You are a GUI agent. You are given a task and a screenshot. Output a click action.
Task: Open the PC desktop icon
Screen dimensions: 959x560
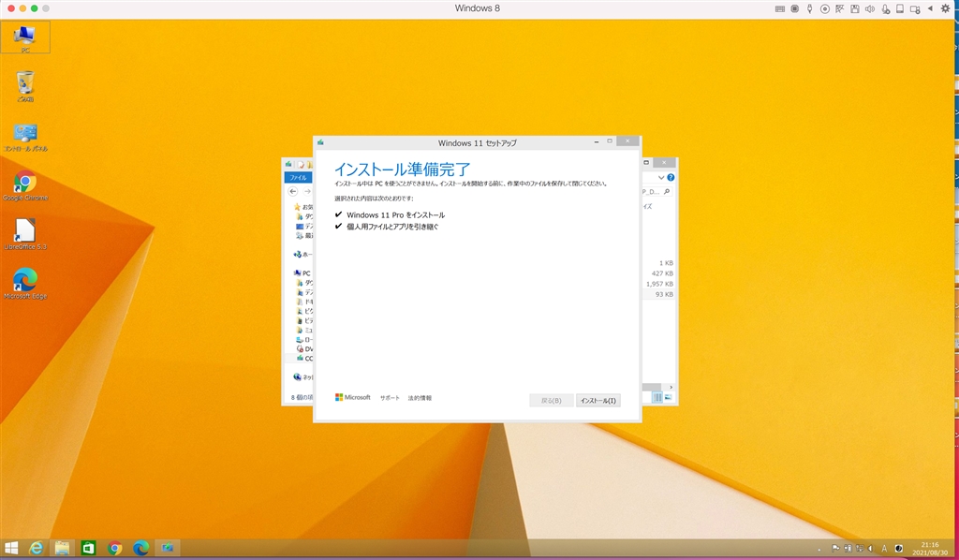[25, 37]
